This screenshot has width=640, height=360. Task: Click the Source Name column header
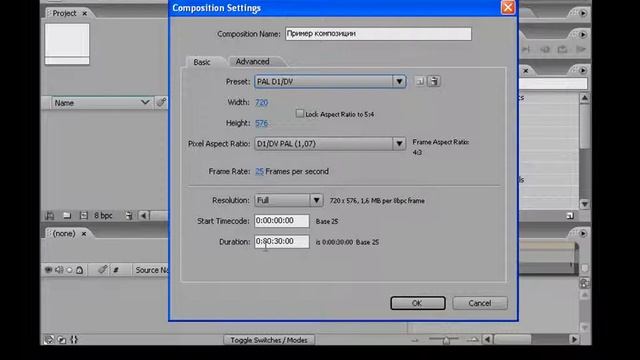pyautogui.click(x=151, y=270)
